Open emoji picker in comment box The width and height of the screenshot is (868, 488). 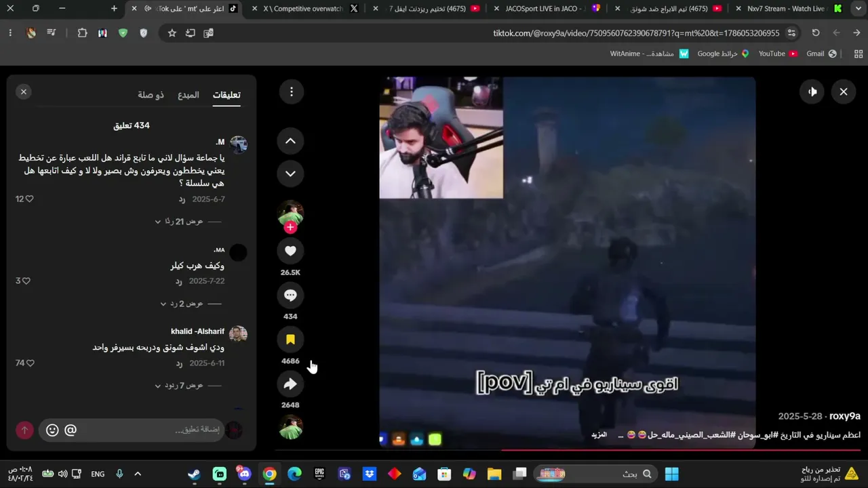point(52,430)
